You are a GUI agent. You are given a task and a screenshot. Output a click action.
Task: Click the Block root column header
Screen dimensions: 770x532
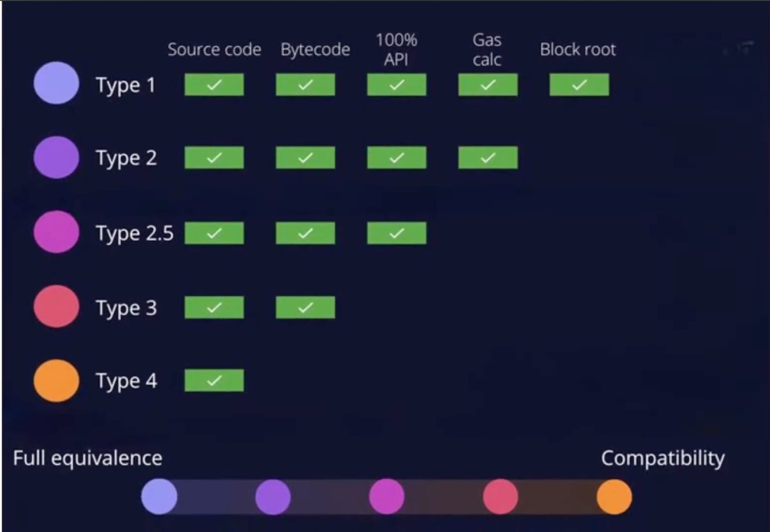click(578, 50)
